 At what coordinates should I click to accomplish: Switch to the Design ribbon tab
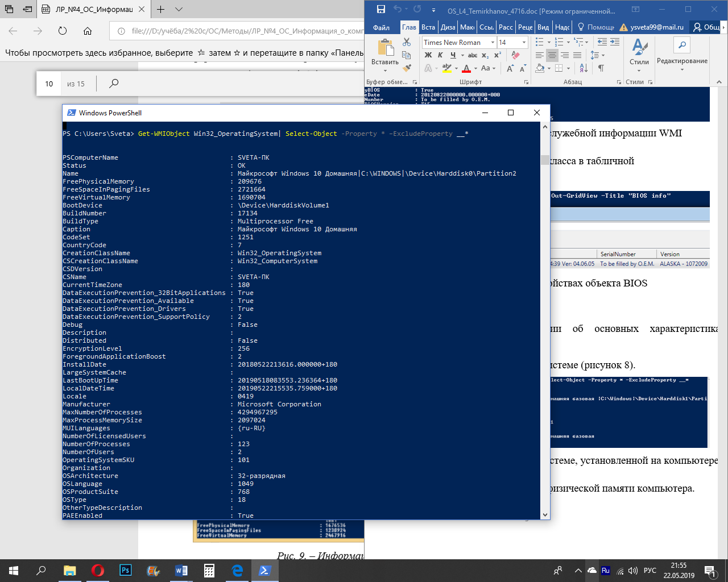click(x=448, y=27)
